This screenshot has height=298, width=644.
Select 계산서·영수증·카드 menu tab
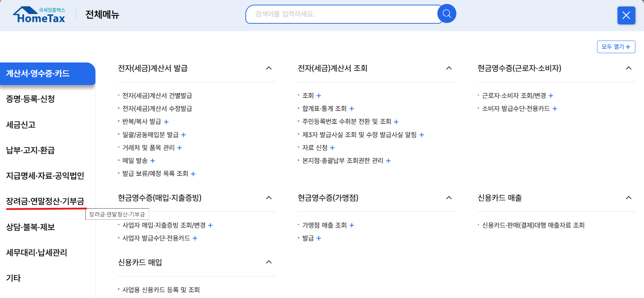pyautogui.click(x=47, y=74)
